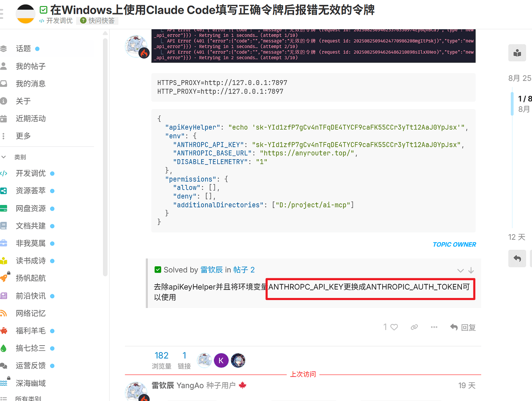This screenshot has height=401, width=532.
Task: Open 我的消息 in the sidebar
Action: 30,83
